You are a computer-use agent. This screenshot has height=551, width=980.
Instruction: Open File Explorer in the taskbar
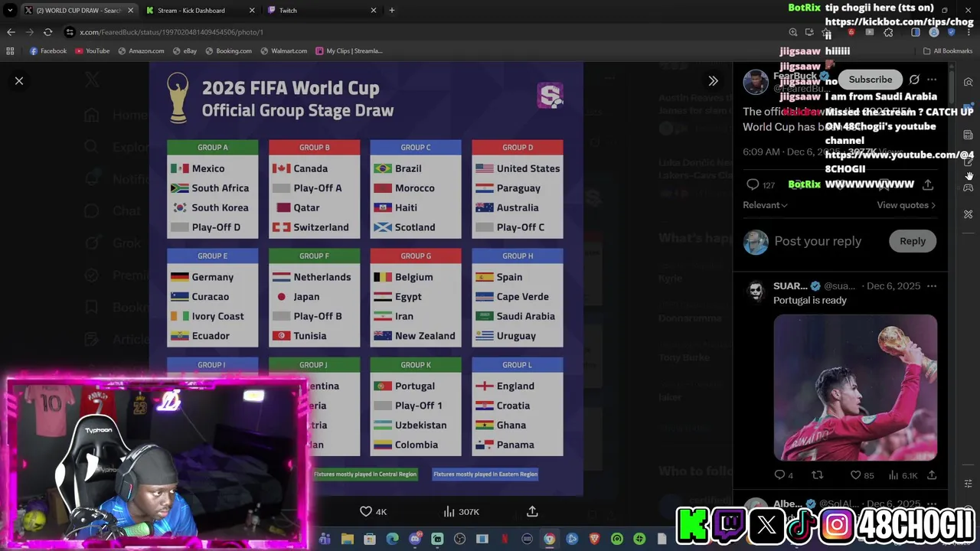pyautogui.click(x=347, y=539)
